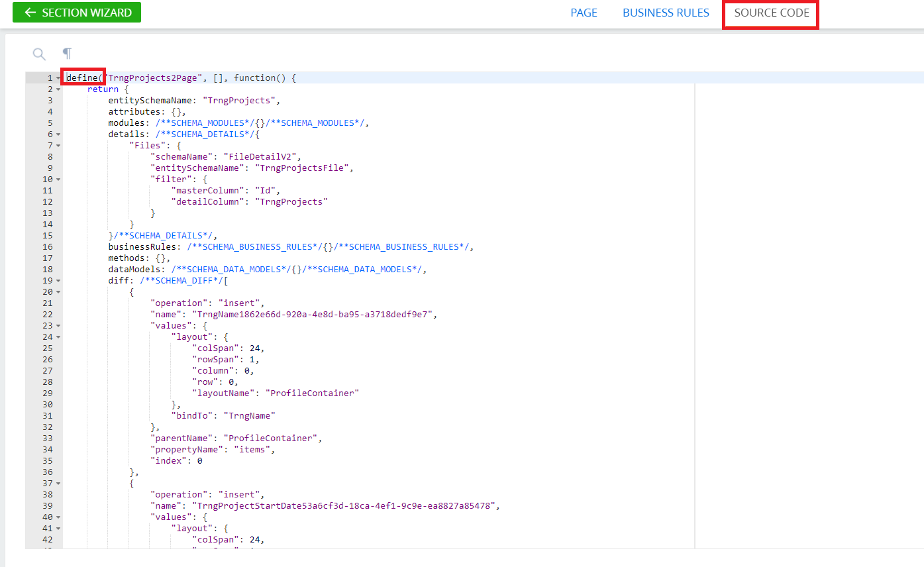Collapse fold arrow on line 2
924x567 pixels.
tap(58, 89)
